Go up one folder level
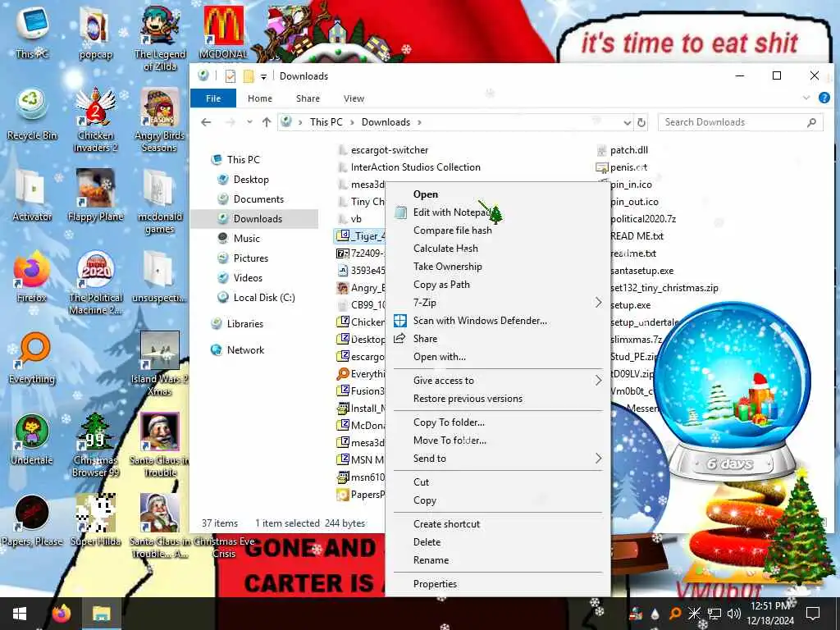Viewport: 840px width, 630px height. [267, 122]
